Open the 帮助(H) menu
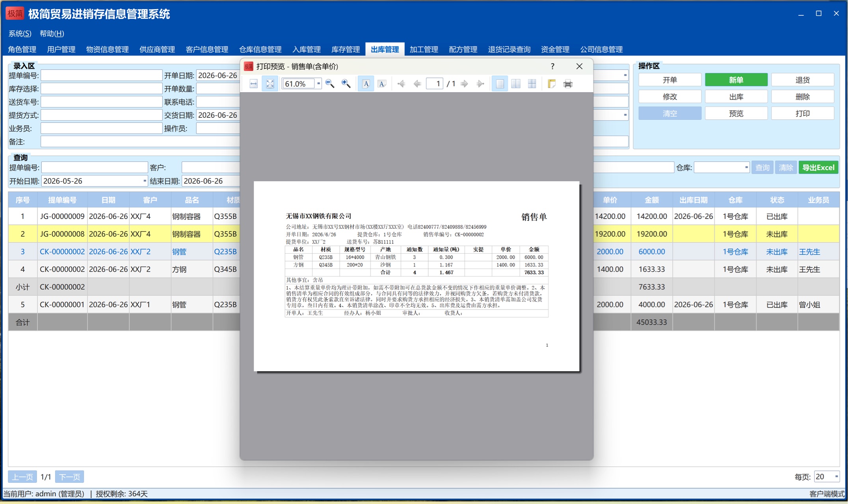Screen dimensions: 848x504 (52, 33)
